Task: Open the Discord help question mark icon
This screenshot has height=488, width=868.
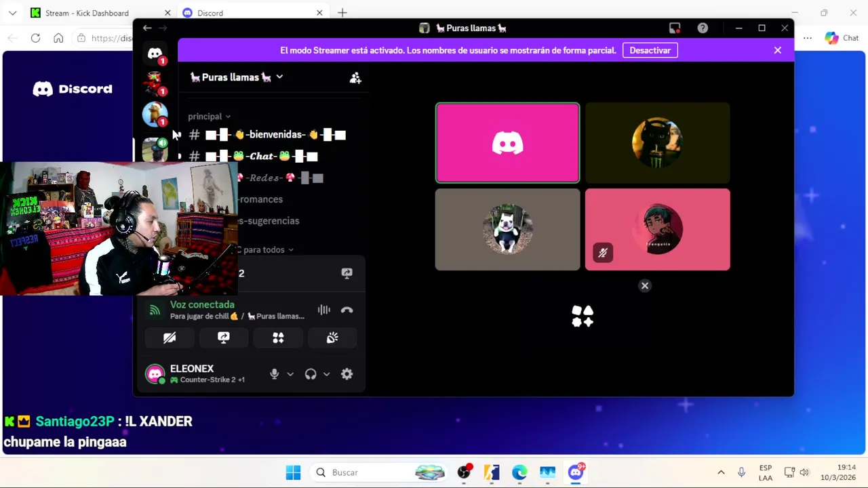Action: 703,28
